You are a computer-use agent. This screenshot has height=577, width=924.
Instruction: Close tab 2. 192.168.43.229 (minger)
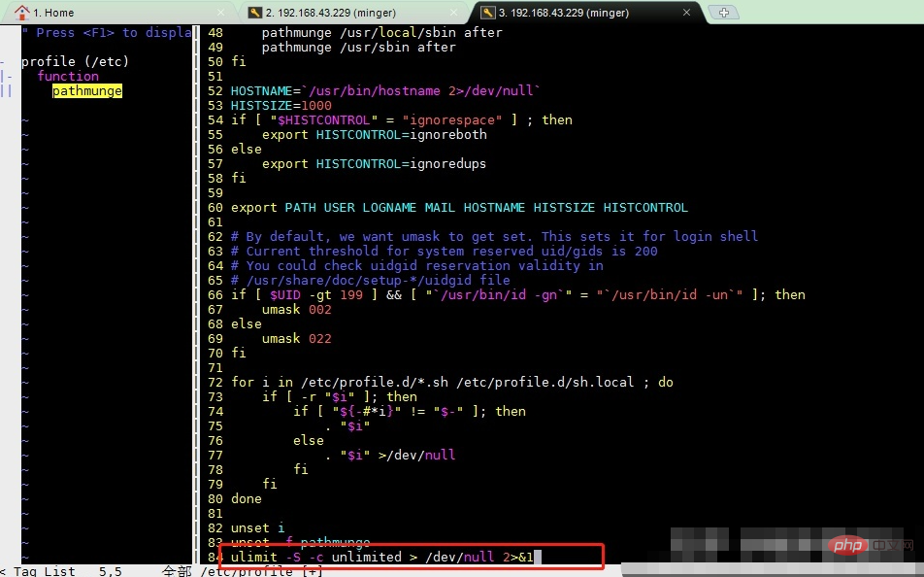(454, 13)
